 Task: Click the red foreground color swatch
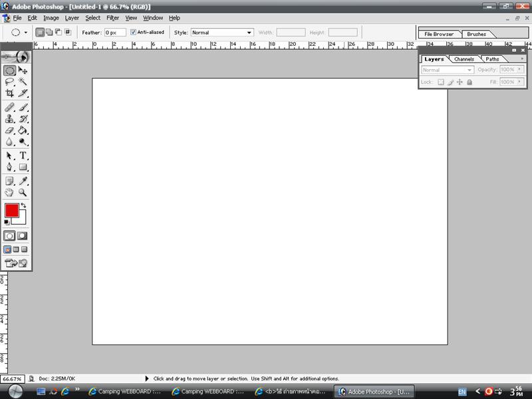(x=12, y=211)
